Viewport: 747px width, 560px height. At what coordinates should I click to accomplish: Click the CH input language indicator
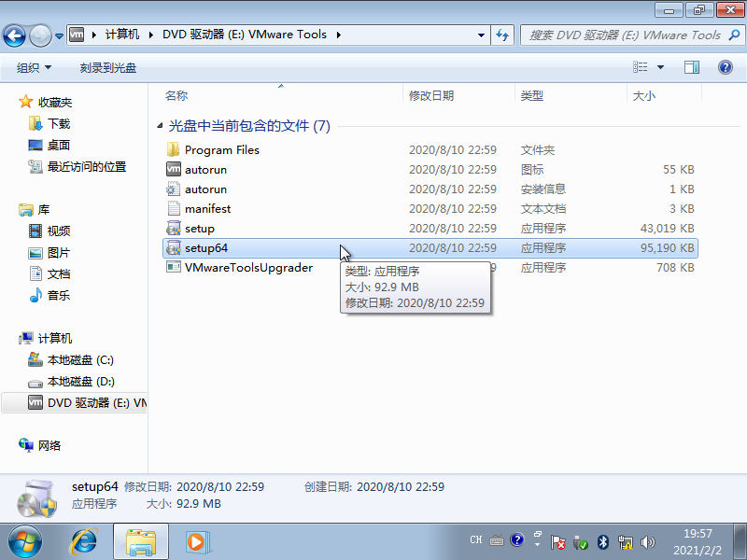click(x=476, y=539)
